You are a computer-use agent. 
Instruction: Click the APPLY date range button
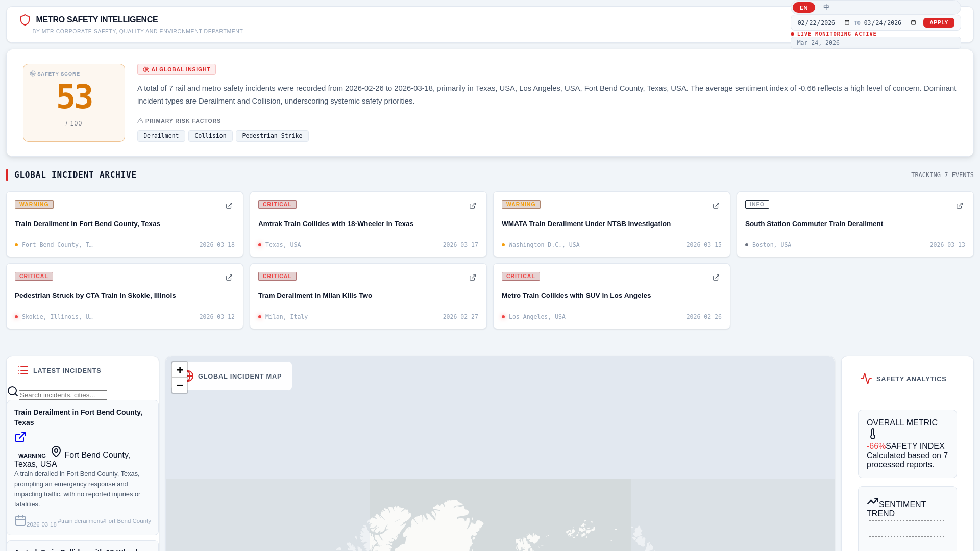coord(939,22)
